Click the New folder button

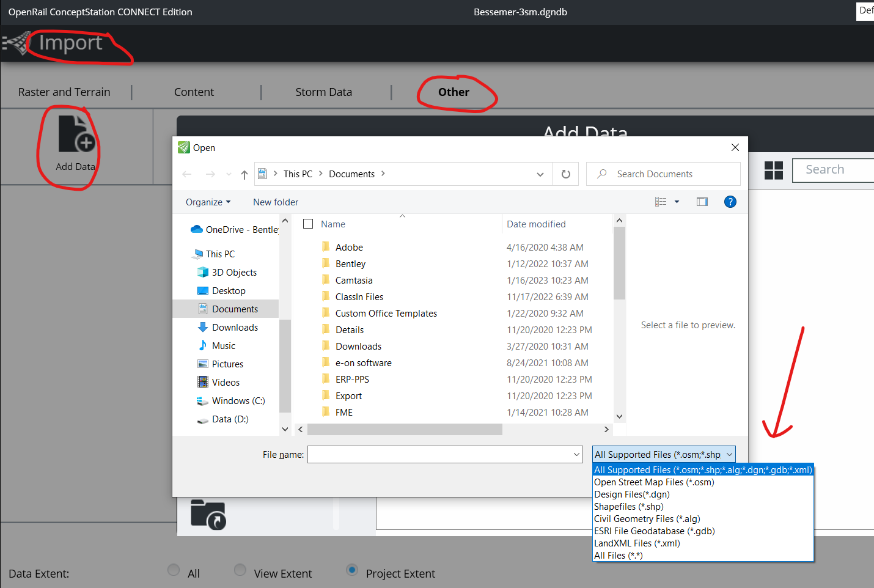click(x=276, y=202)
